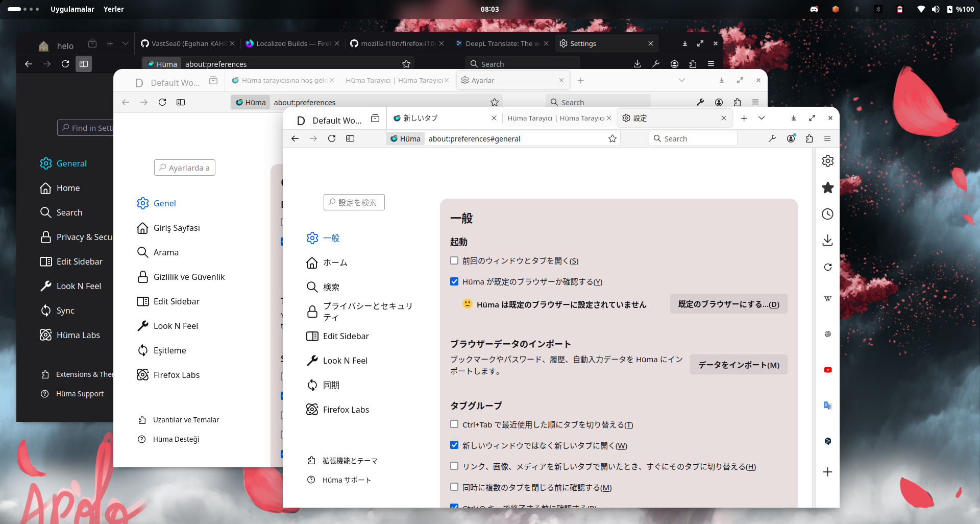Click 既定のブラウザーにする button
The height and width of the screenshot is (524, 980).
[x=728, y=304]
